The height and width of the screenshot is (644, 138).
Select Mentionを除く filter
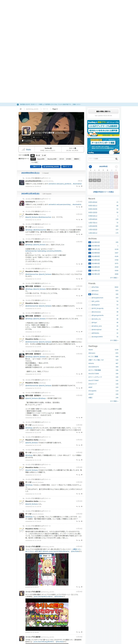[52, 159]
